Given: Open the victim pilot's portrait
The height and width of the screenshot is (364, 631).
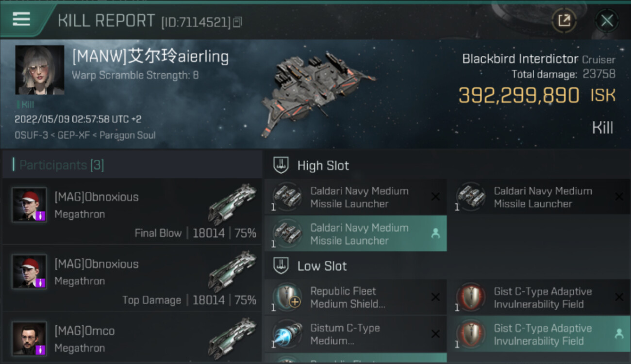Looking at the screenshot, I should [x=40, y=70].
